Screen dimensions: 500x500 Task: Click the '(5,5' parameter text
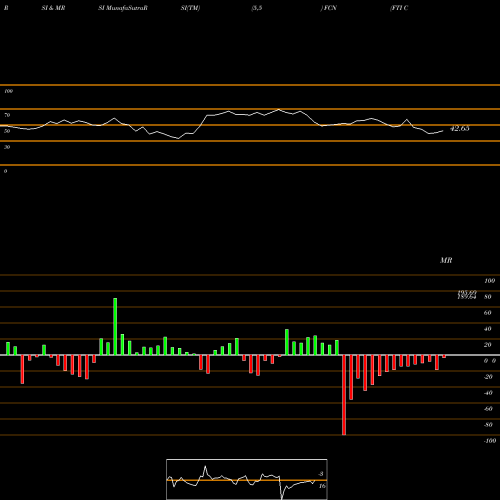257,8
